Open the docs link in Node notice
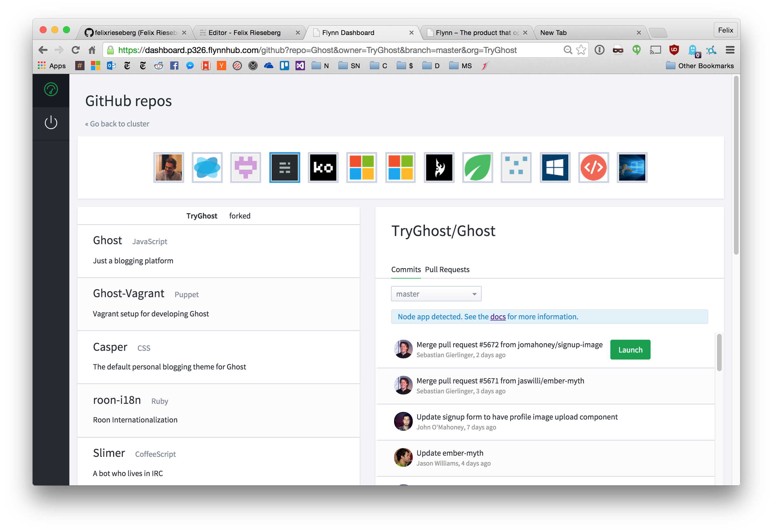The width and height of the screenshot is (773, 532). tap(498, 317)
